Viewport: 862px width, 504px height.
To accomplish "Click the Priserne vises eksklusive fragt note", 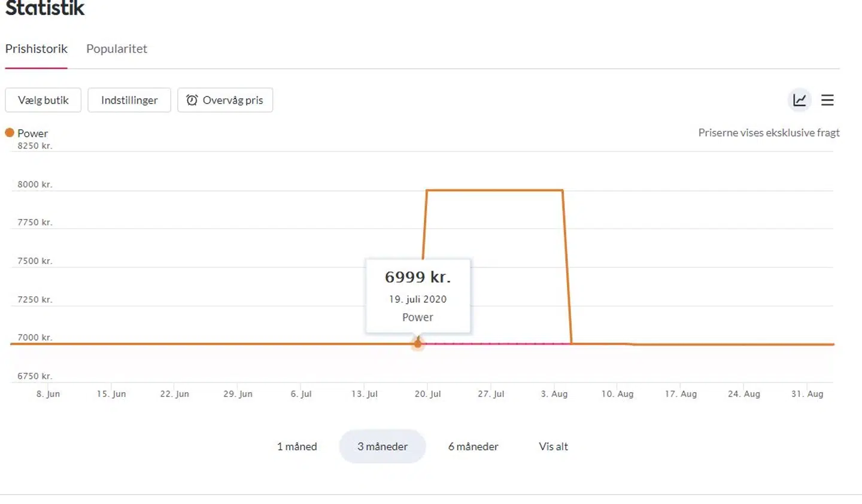I will coord(769,133).
